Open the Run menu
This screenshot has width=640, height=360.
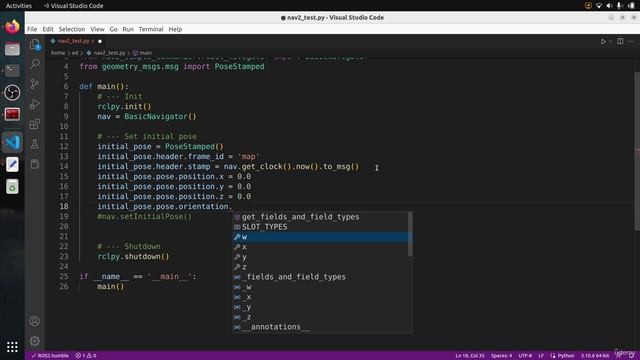coord(128,29)
